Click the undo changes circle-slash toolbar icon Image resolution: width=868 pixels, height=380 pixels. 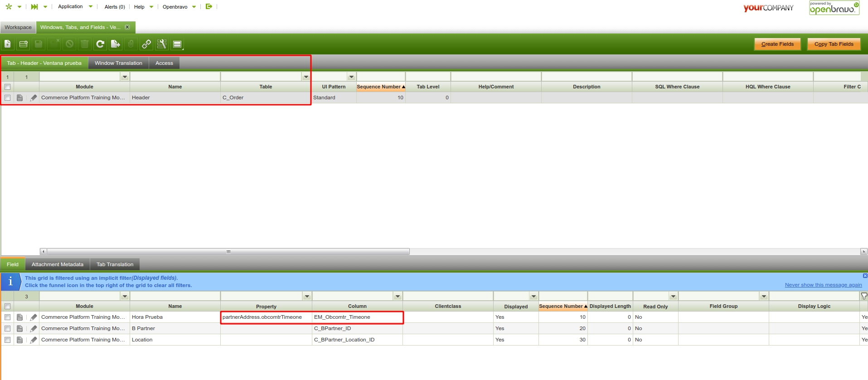(x=69, y=44)
